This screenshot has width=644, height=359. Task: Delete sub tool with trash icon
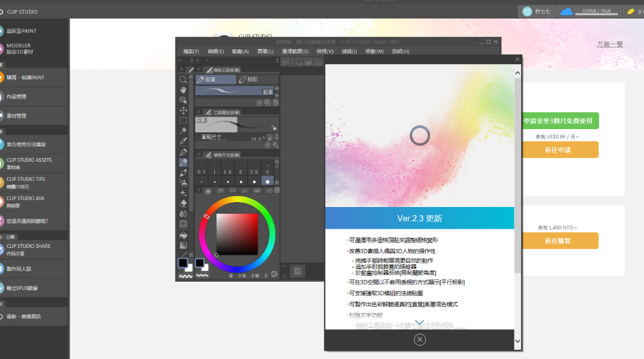pyautogui.click(x=275, y=102)
